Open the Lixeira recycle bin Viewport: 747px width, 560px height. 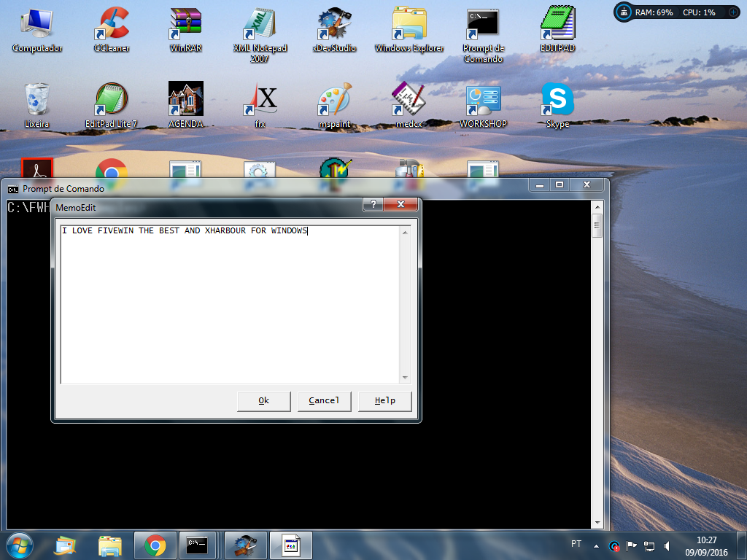(x=37, y=105)
